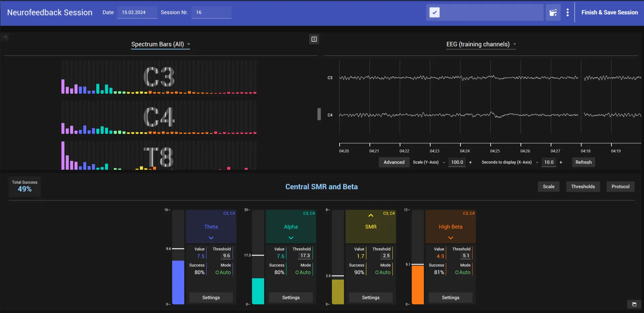The width and height of the screenshot is (644, 313).
Task: Toggle Theta Auto mode
Action: (x=223, y=272)
